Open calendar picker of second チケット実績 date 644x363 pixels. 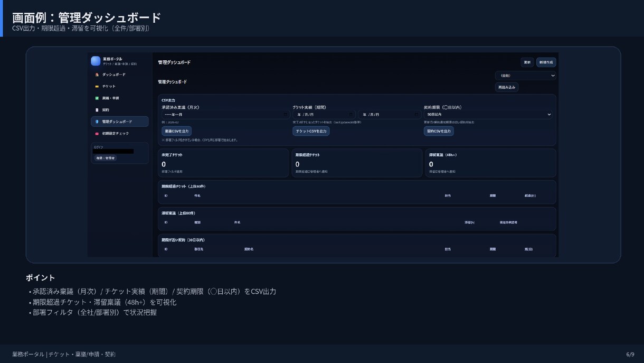pos(416,114)
